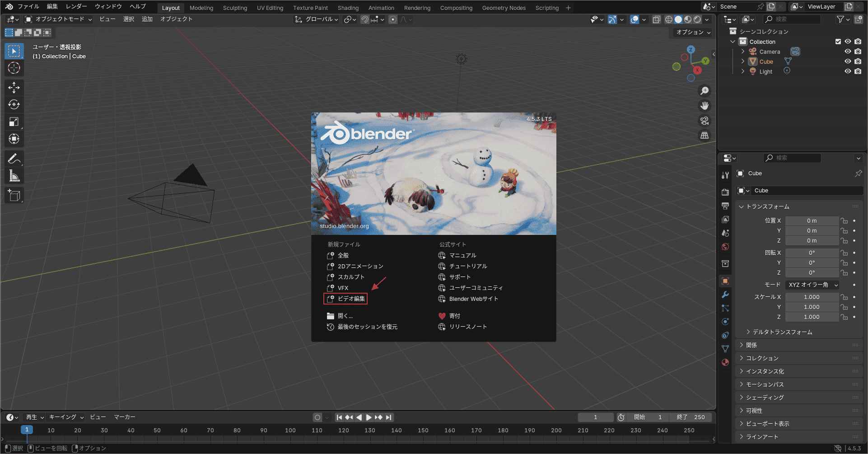The image size is (868, 454).
Task: Expand the デルタトランスフォーム panel
Action: (782, 332)
